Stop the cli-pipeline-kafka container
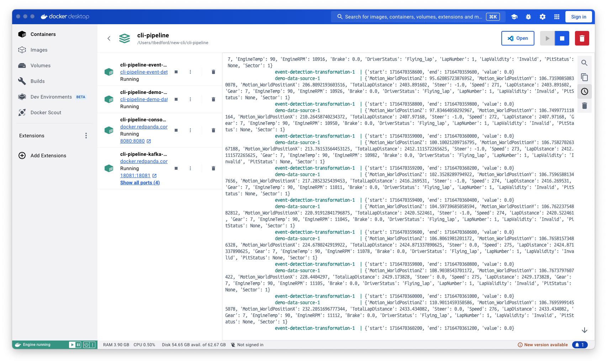This screenshot has height=364, width=607. [176, 168]
